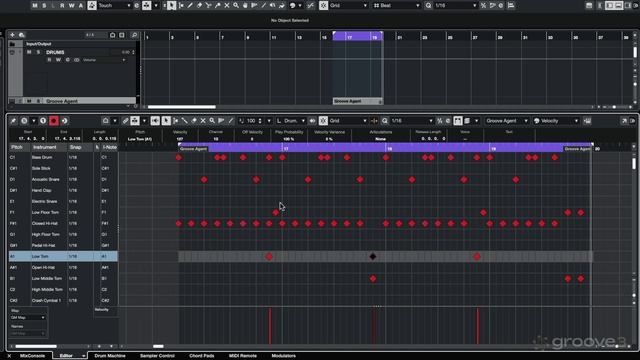Switch to the Chord Pads tab
The image size is (640, 360).
pos(202,356)
